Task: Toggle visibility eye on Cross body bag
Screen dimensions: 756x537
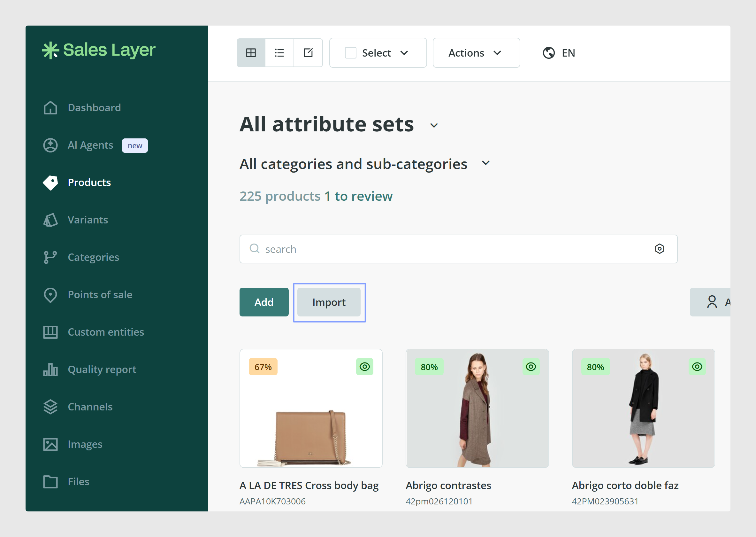Action: [x=364, y=367]
